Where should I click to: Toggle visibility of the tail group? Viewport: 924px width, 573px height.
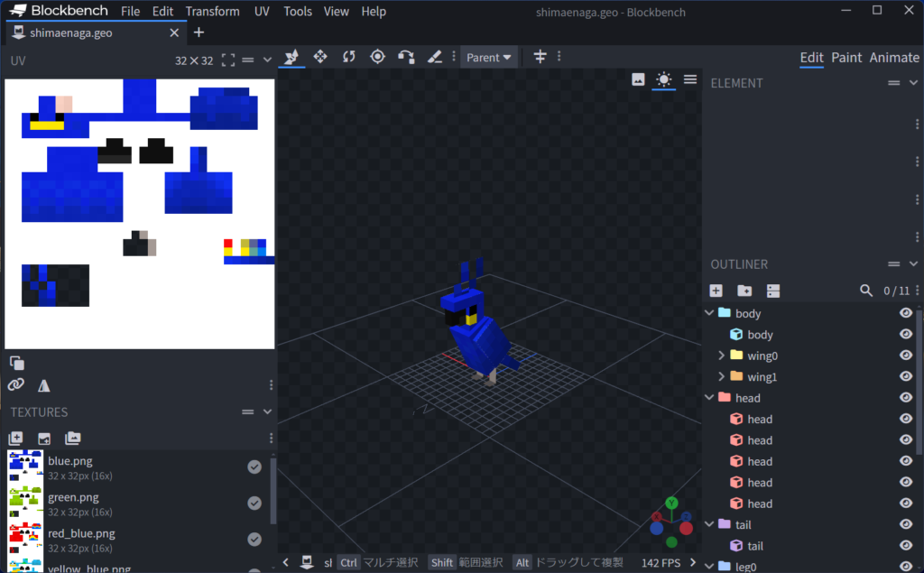[x=906, y=524]
